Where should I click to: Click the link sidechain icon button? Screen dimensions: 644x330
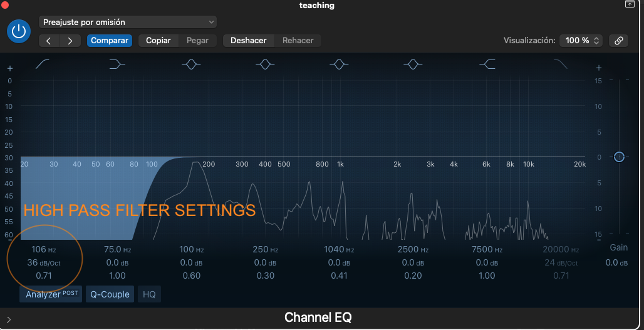point(618,41)
